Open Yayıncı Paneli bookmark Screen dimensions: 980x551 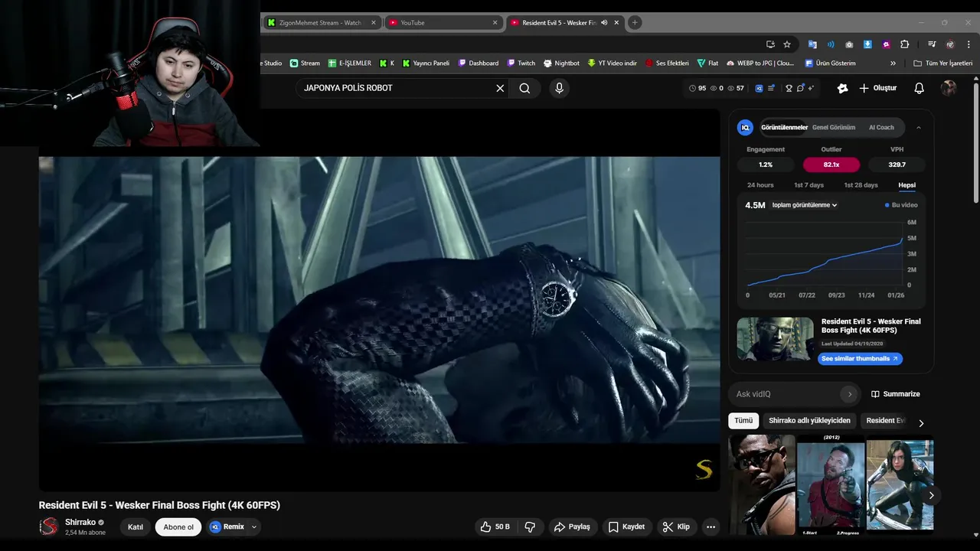click(425, 64)
